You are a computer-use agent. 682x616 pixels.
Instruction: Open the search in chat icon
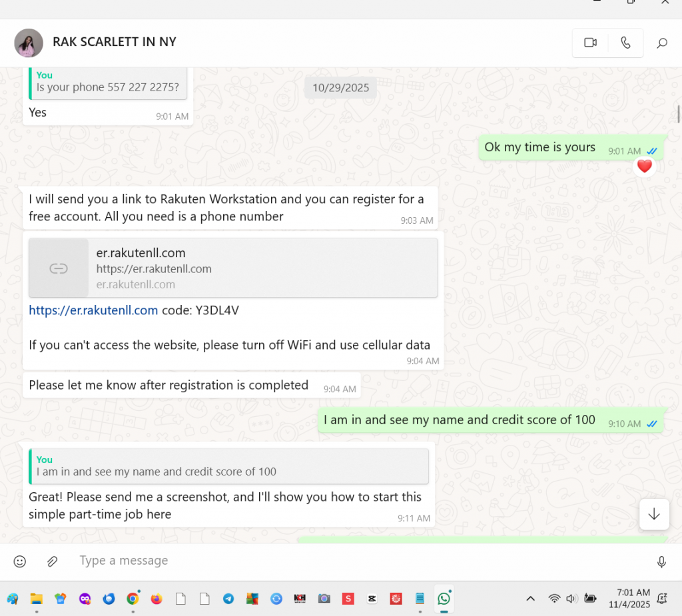(x=661, y=43)
